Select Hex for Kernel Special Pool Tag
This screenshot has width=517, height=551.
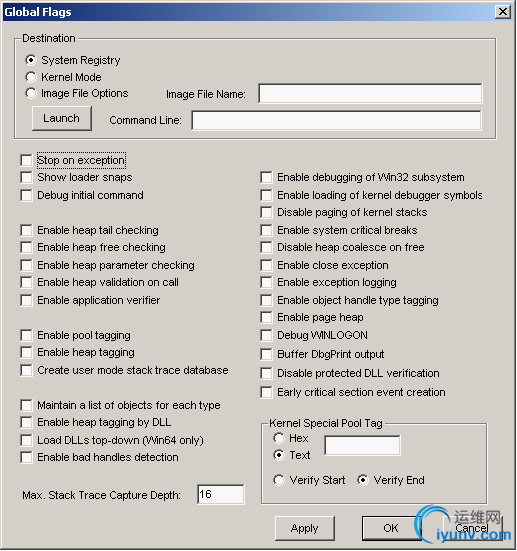279,438
